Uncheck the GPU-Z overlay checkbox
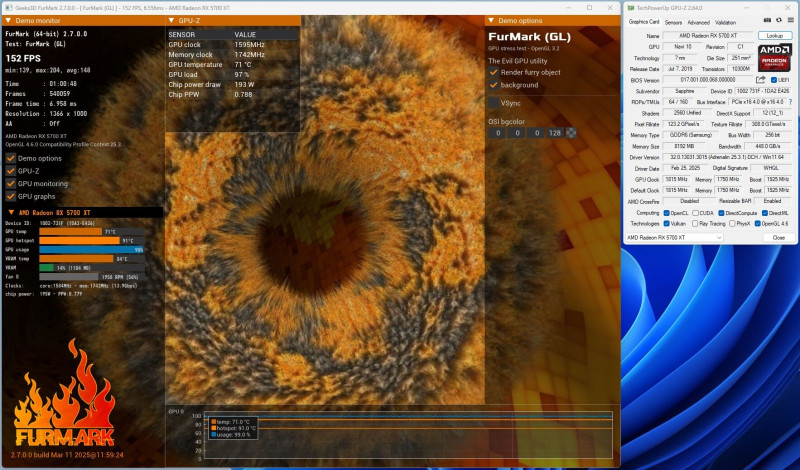 [10, 171]
